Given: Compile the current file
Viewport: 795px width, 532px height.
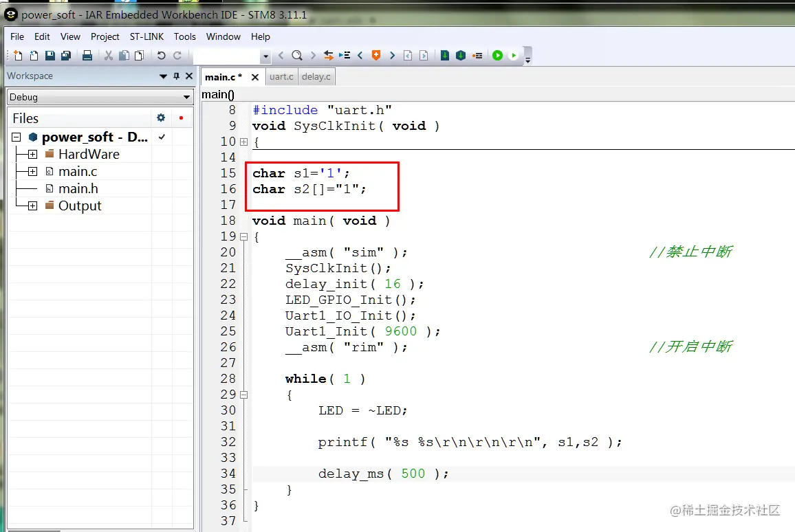Looking at the screenshot, I should click(445, 55).
